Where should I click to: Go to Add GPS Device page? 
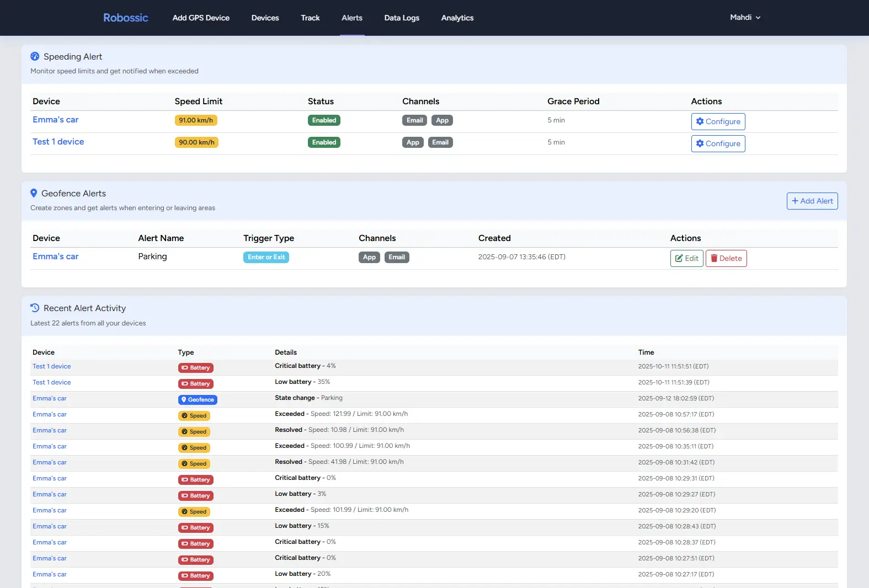click(x=201, y=18)
